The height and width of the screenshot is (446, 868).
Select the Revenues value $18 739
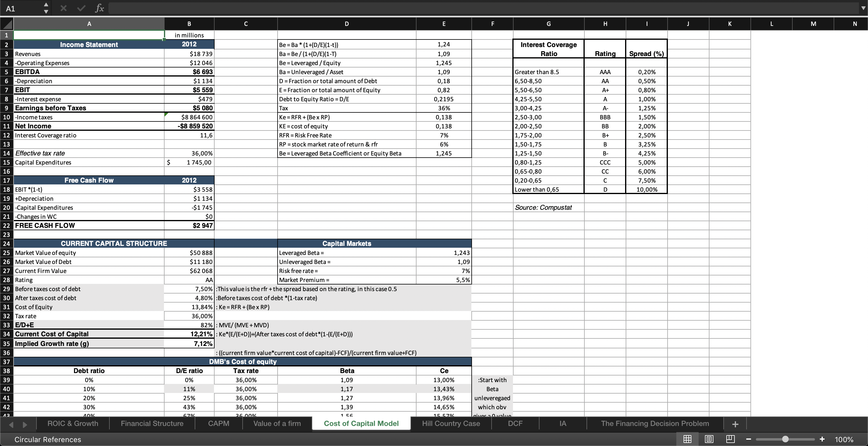pyautogui.click(x=189, y=54)
